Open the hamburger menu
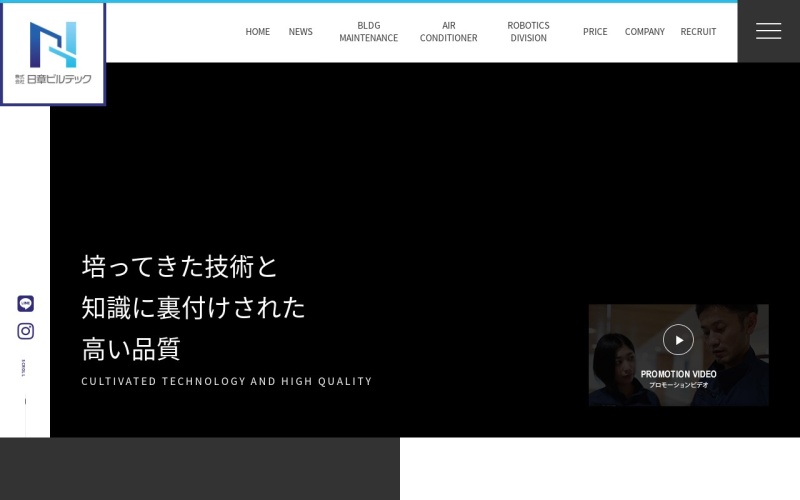The image size is (800, 500). [x=768, y=31]
